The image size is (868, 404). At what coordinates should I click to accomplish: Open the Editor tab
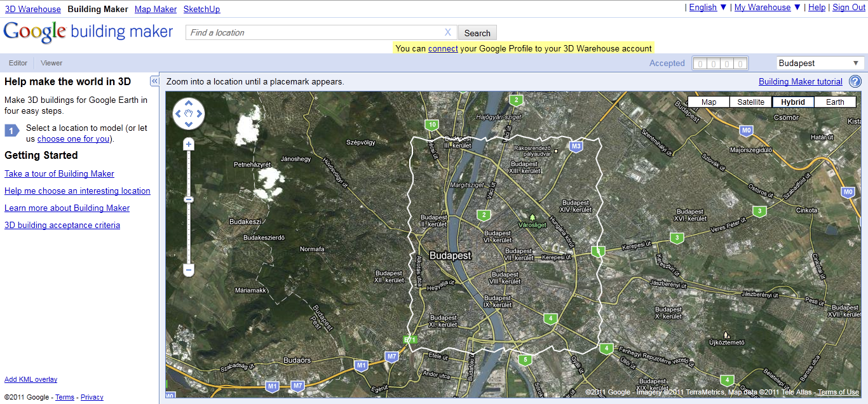[x=18, y=63]
